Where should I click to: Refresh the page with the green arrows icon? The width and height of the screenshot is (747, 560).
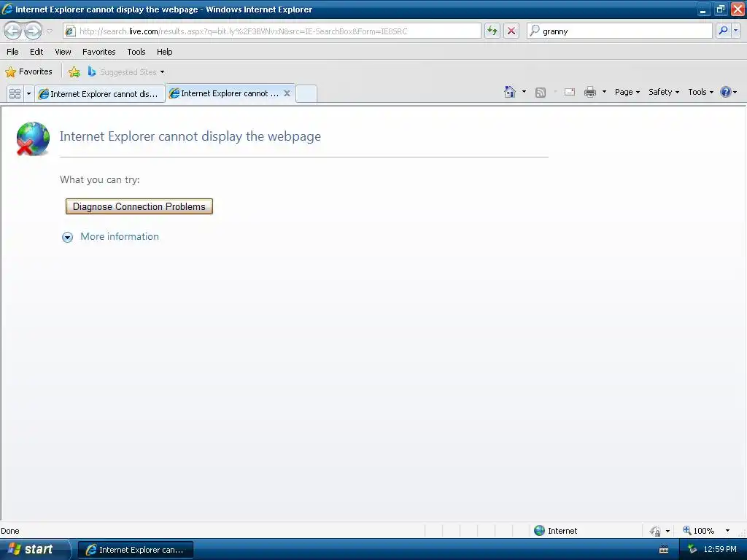[492, 31]
